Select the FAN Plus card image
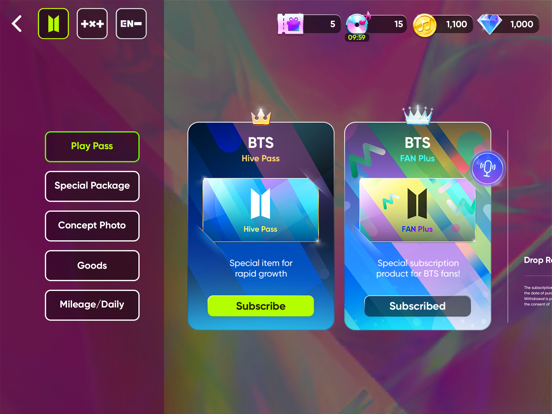Image resolution: width=552 pixels, height=414 pixels. [418, 210]
